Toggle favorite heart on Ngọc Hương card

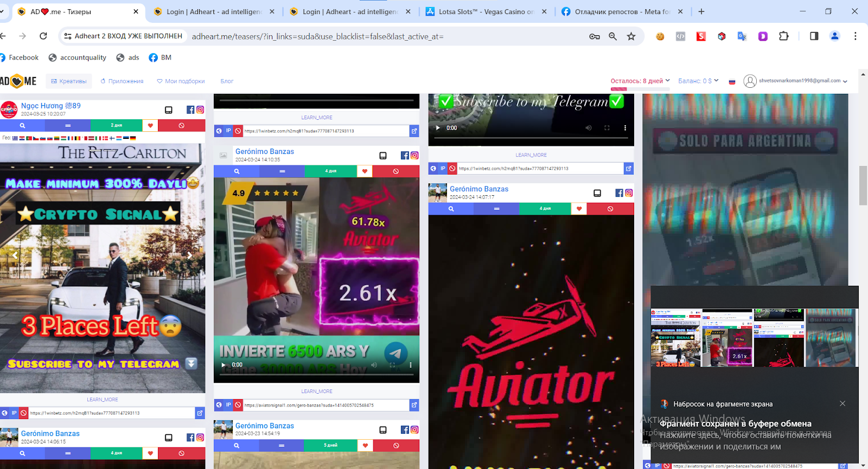[x=150, y=125]
